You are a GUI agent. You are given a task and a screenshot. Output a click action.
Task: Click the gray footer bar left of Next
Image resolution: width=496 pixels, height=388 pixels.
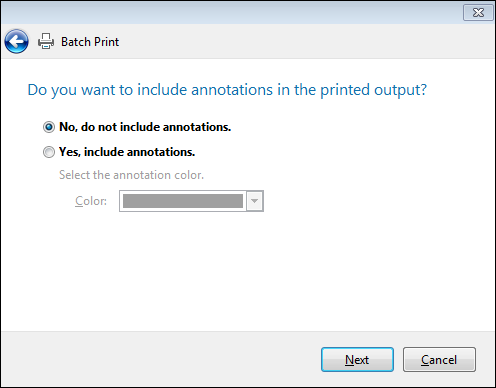(x=160, y=359)
